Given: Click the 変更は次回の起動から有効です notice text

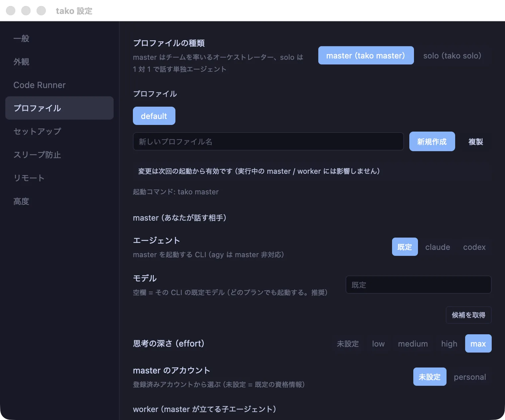Looking at the screenshot, I should [x=259, y=171].
